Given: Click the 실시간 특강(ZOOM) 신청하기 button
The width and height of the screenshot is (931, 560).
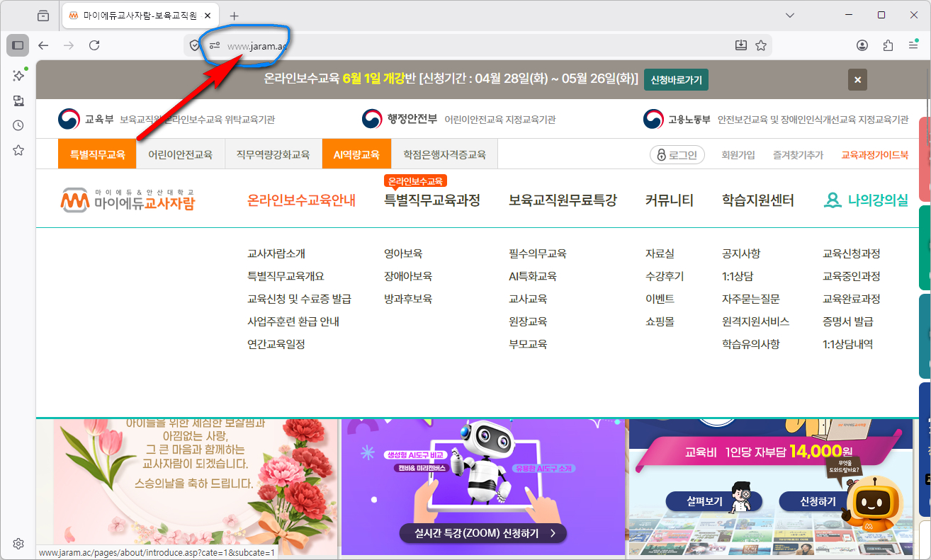Looking at the screenshot, I should click(x=483, y=533).
